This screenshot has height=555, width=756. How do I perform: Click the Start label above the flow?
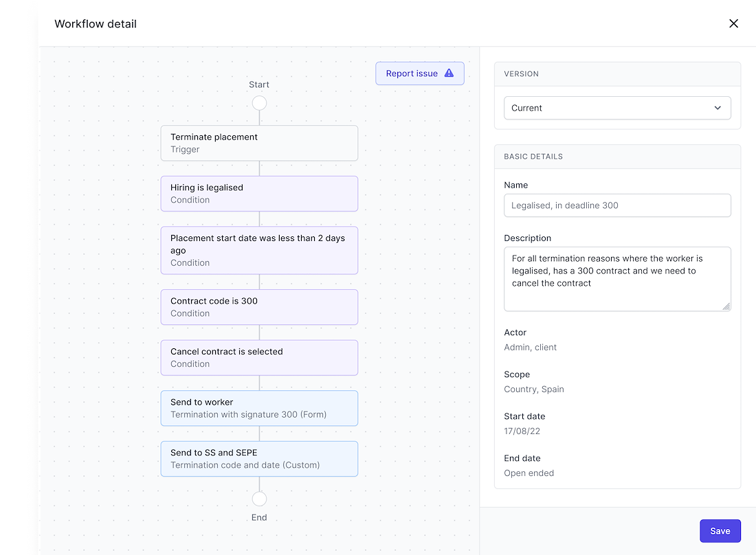[259, 84]
